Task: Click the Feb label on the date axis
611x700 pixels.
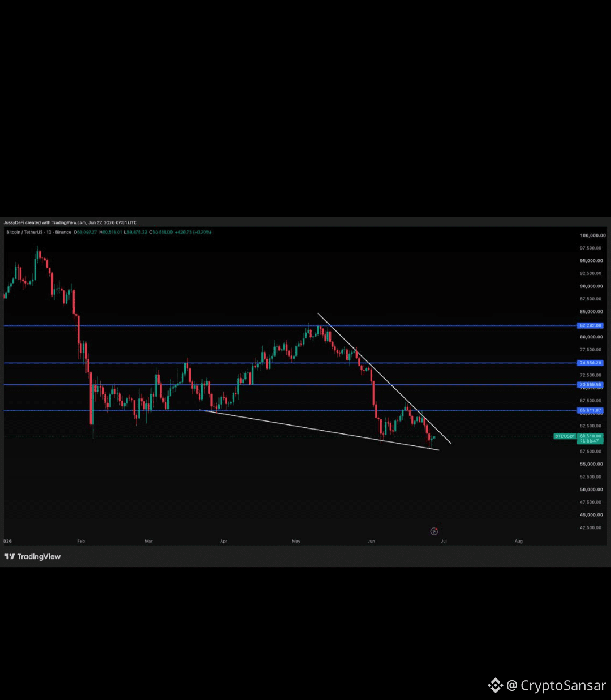Action: pos(81,542)
